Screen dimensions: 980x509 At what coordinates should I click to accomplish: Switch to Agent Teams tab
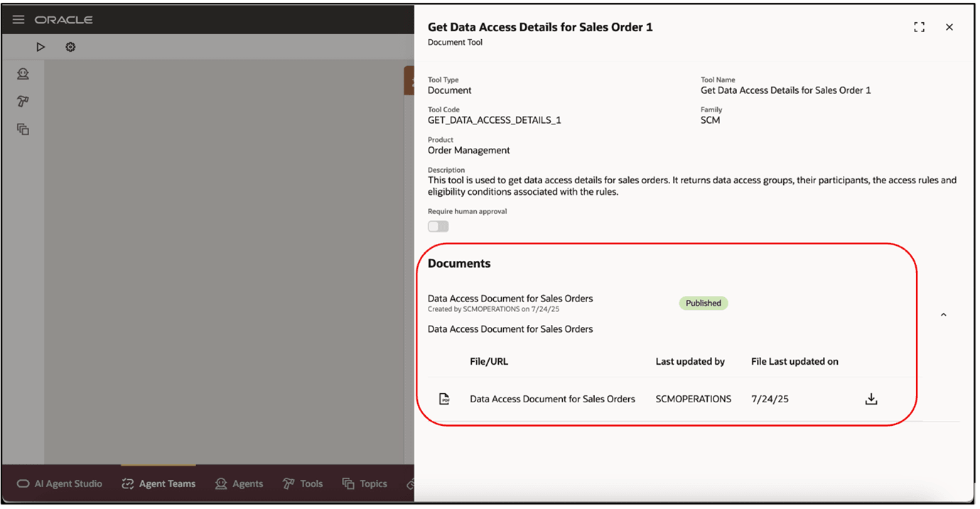[158, 483]
